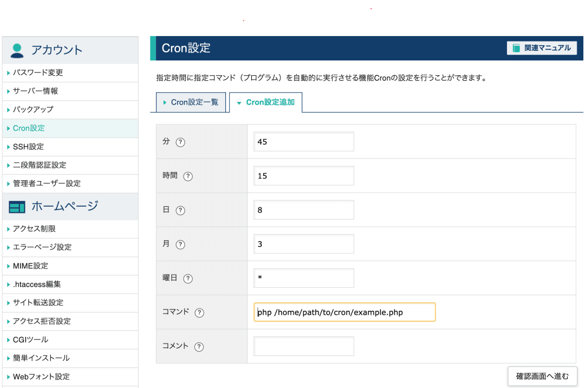588x388 pixels.
Task: Click the help icon next to 月
Action: 180,244
